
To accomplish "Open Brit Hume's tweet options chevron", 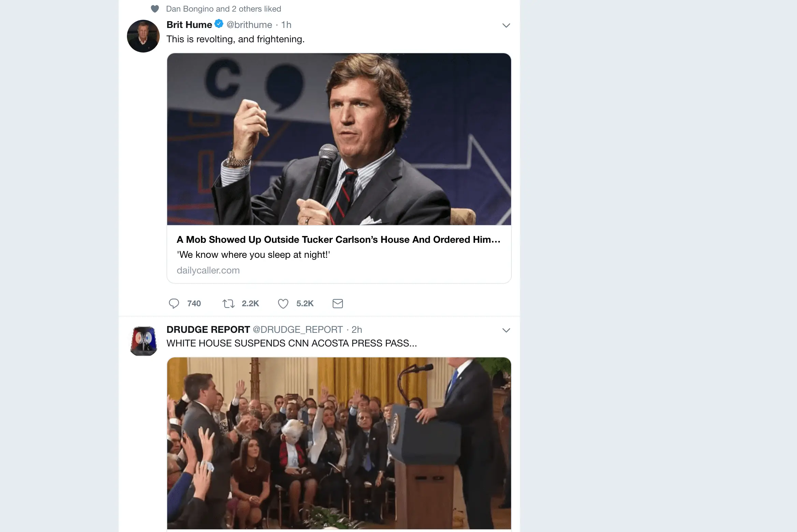I will (506, 25).
